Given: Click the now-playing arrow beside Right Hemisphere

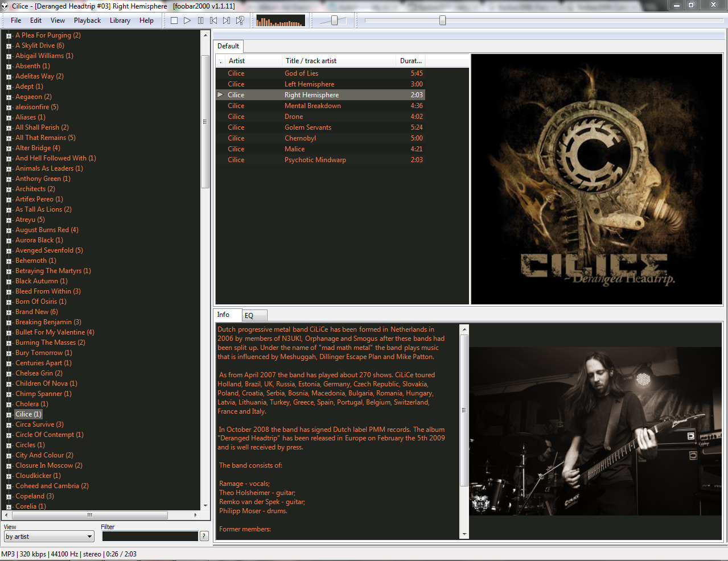Looking at the screenshot, I should (220, 95).
